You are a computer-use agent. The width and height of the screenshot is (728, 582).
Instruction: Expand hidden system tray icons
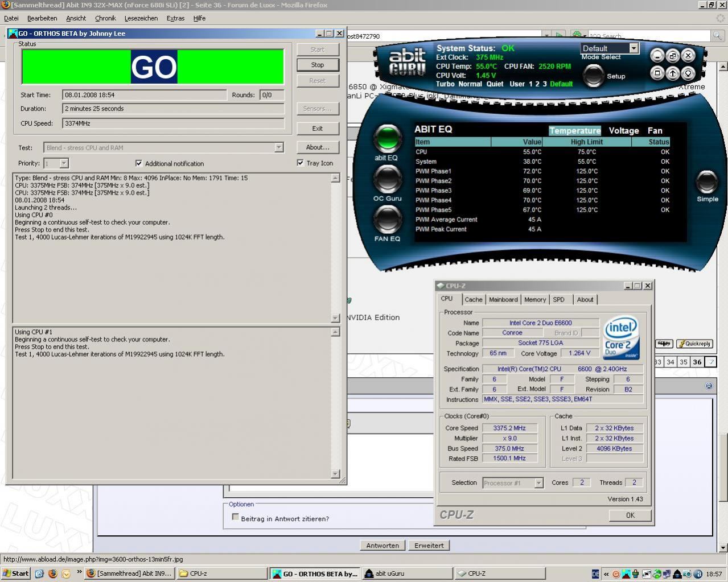606,573
